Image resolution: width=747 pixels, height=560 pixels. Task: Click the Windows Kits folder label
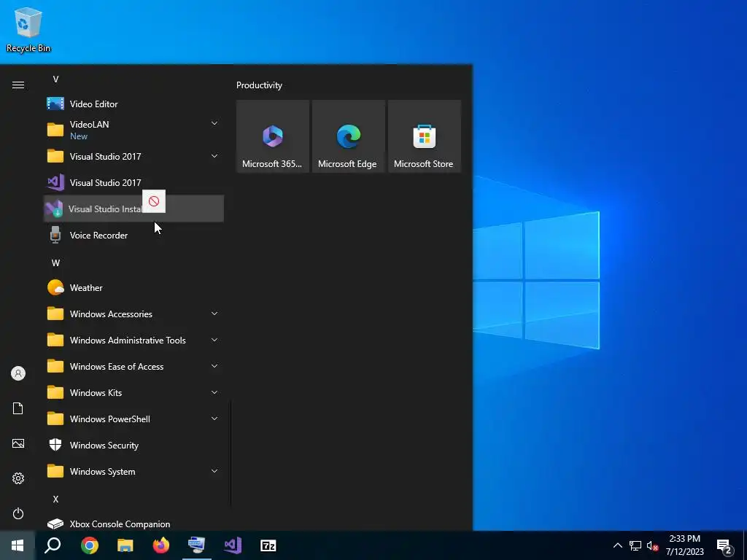click(96, 393)
